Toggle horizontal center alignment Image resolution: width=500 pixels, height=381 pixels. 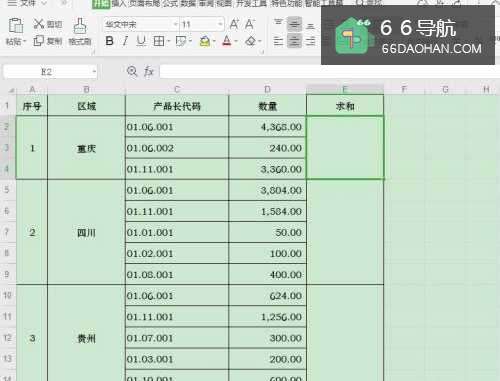click(x=294, y=41)
